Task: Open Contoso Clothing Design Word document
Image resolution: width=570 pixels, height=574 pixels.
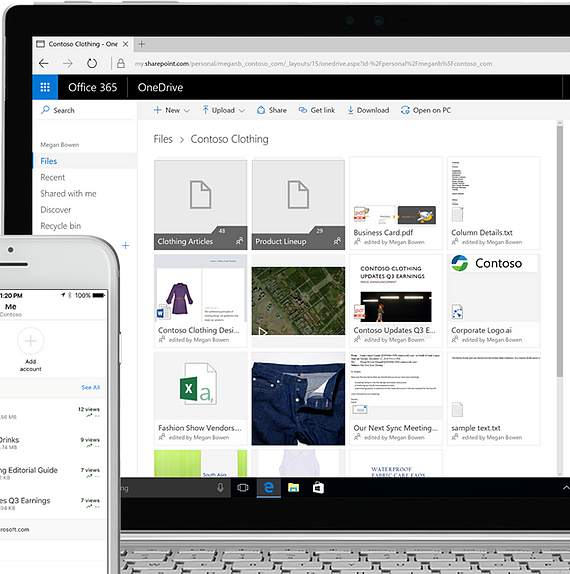Action: [x=201, y=301]
